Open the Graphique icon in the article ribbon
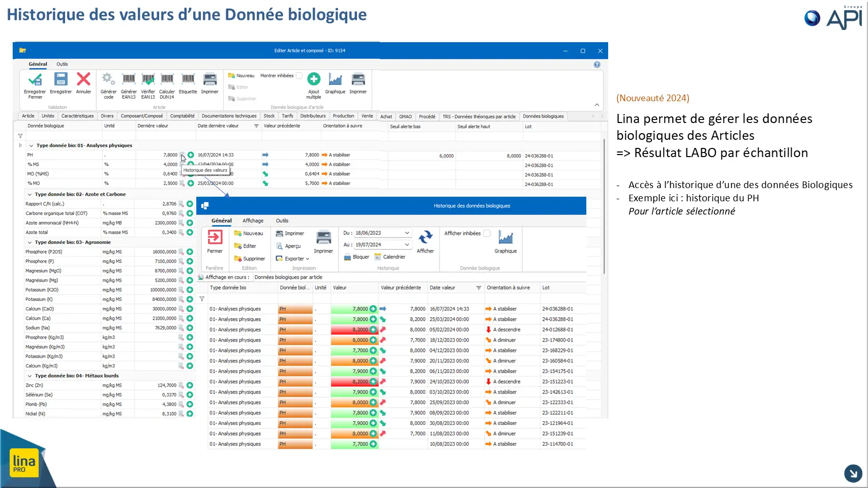This screenshot has height=488, width=868. click(x=335, y=79)
